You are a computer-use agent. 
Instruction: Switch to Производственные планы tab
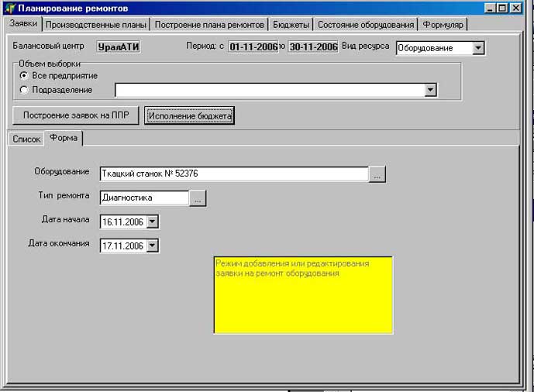pyautogui.click(x=96, y=25)
